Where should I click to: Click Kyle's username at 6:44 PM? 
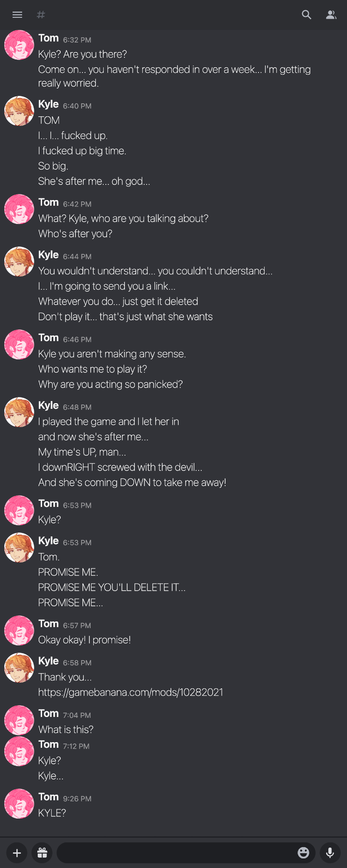pyautogui.click(x=48, y=255)
